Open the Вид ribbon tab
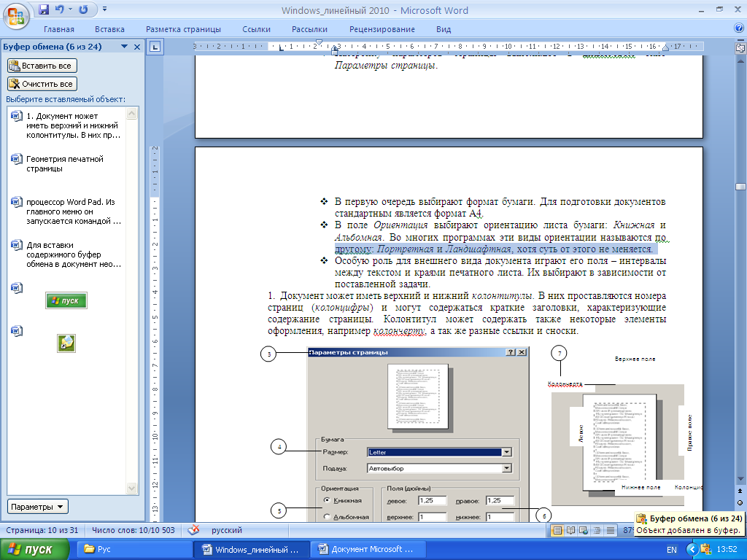This screenshot has width=747, height=560. pyautogui.click(x=444, y=29)
